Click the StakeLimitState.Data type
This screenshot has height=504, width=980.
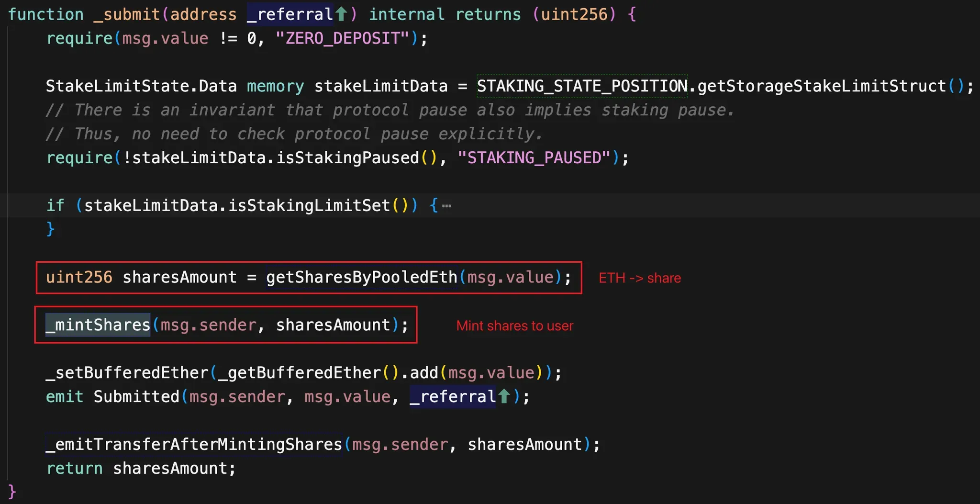141,86
